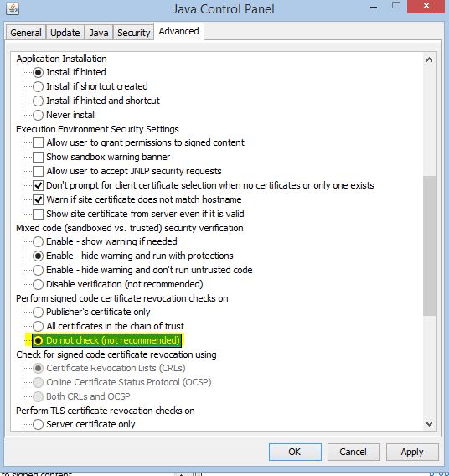Screen dimensions: 449x476
Task: Check 'Show sandbox warning banner'
Action: [38, 157]
